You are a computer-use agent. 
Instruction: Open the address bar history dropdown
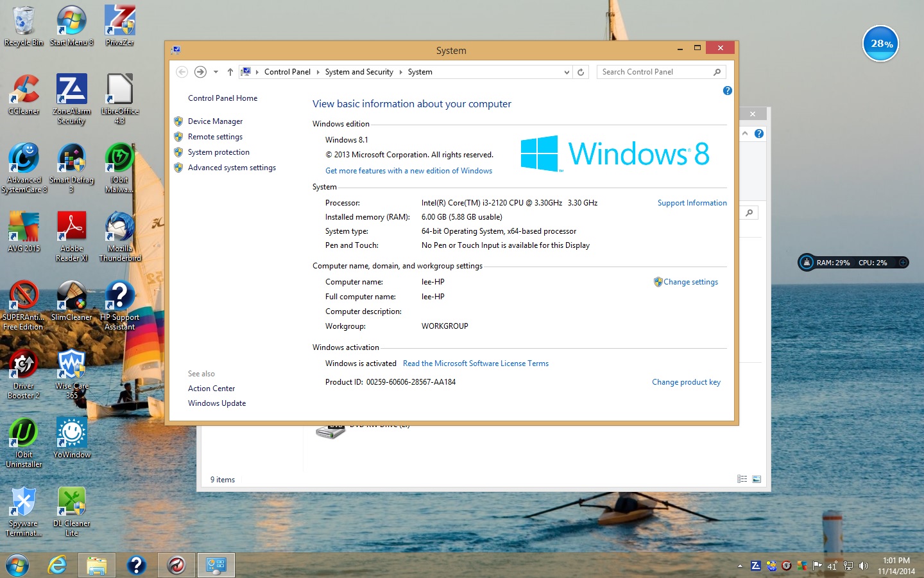tap(567, 72)
